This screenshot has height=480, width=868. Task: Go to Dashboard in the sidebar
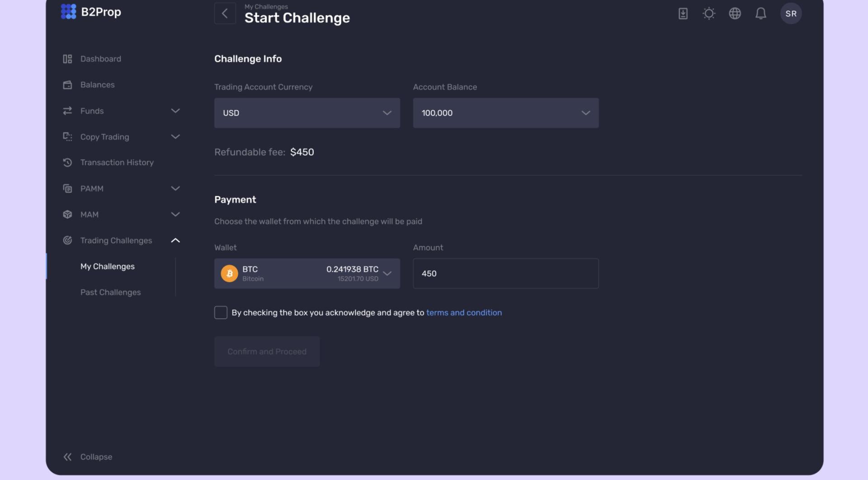click(100, 59)
